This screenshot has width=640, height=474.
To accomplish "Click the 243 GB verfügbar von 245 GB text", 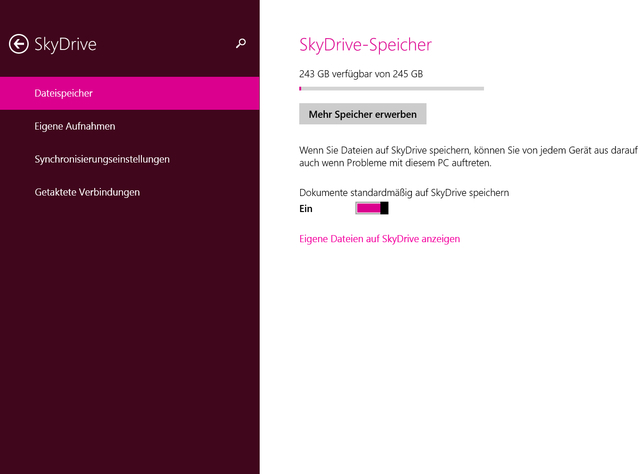I will tap(360, 73).
